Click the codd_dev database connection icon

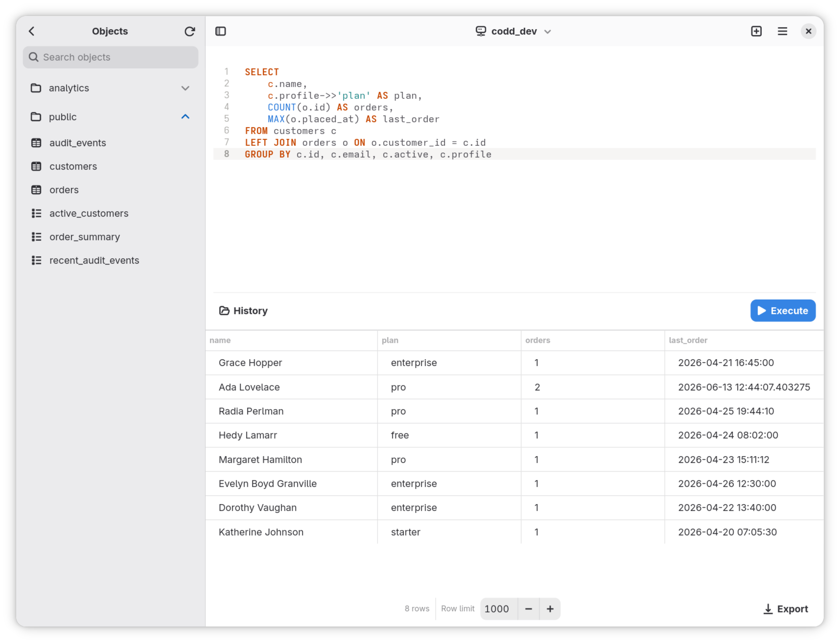point(481,31)
